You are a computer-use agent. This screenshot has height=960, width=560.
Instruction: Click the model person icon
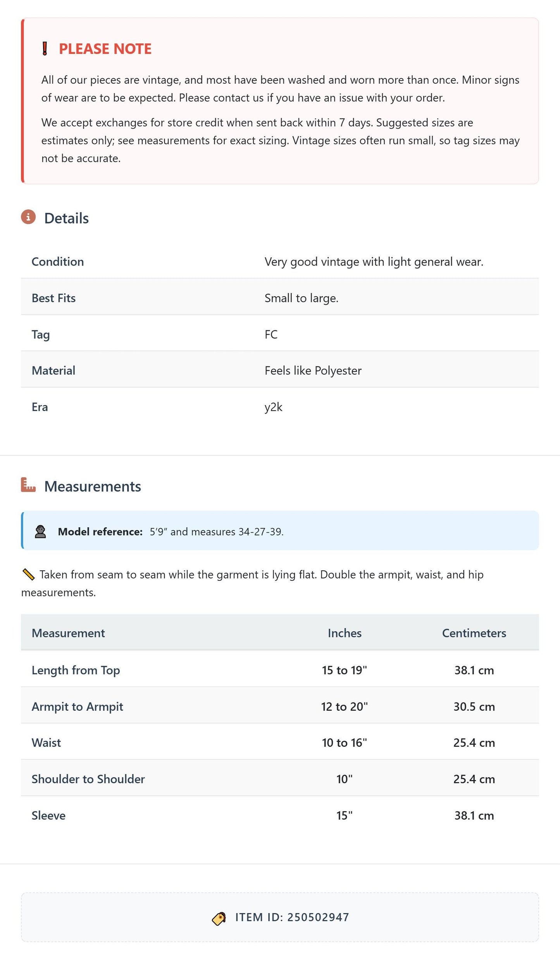click(40, 532)
